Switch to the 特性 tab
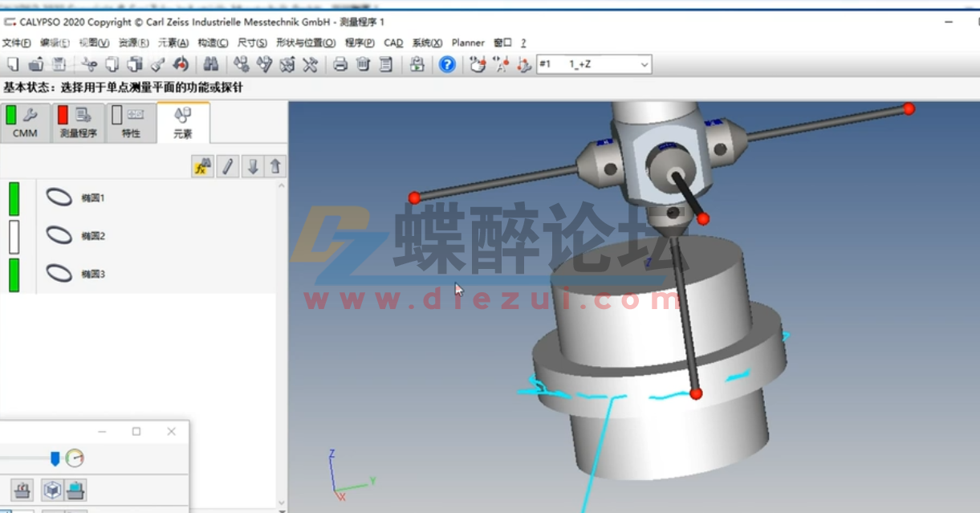Screen dimensions: 980x513 coord(131,122)
